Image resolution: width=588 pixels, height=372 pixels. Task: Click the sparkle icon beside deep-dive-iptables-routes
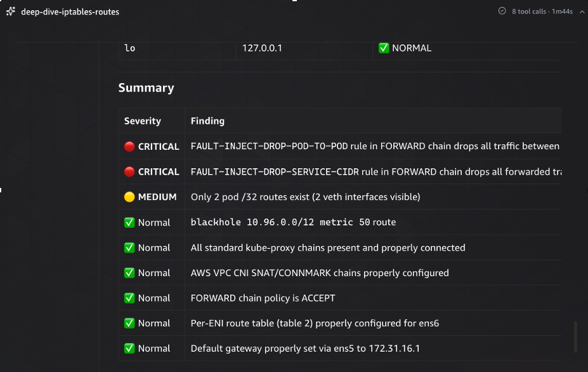coord(11,11)
